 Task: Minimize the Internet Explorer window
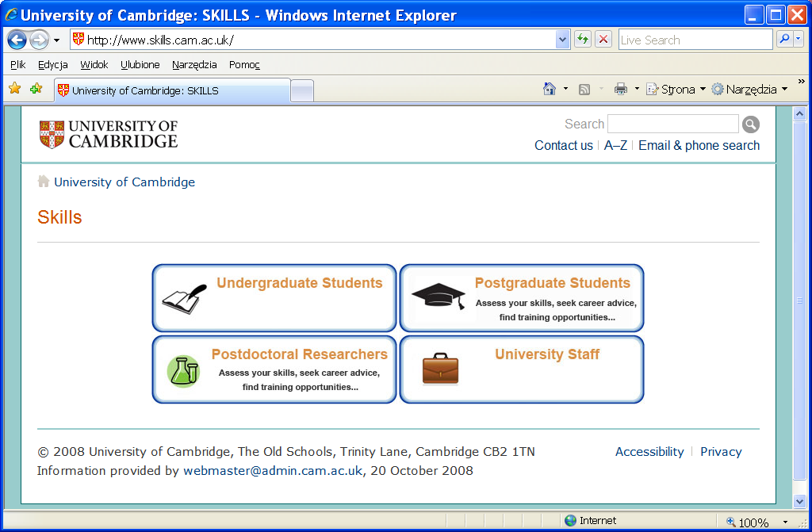755,15
